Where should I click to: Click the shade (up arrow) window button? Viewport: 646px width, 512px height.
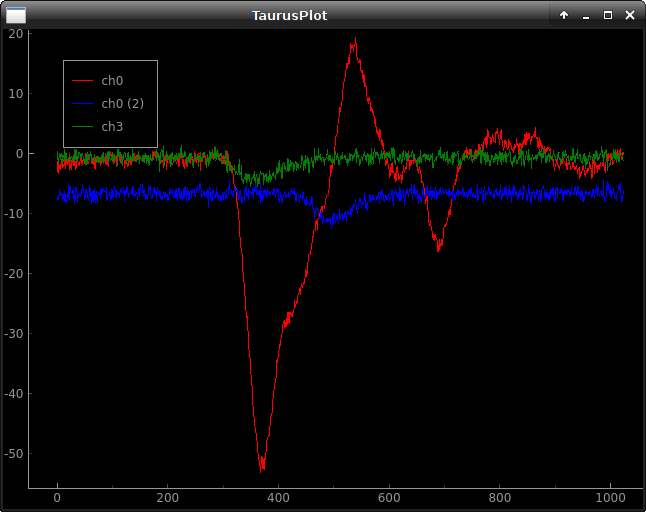pos(564,15)
